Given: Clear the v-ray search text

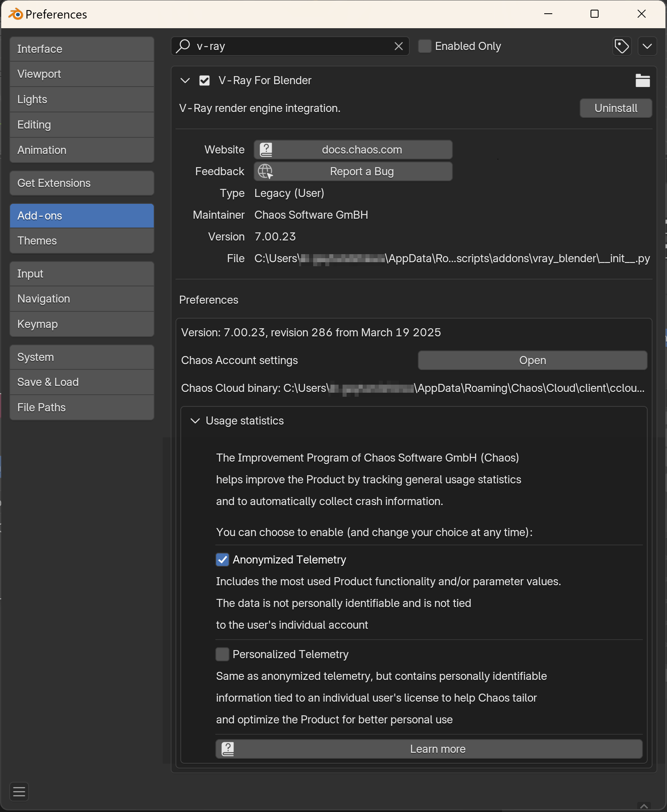Looking at the screenshot, I should (399, 46).
